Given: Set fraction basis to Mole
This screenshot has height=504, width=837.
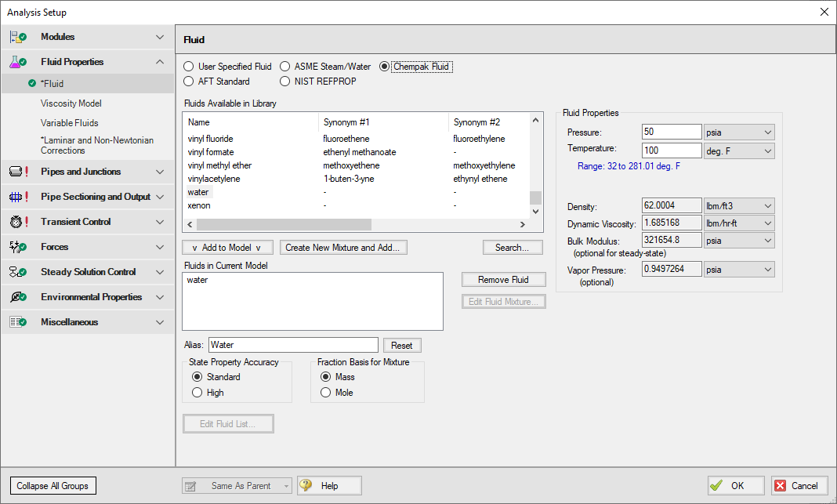Looking at the screenshot, I should (x=325, y=393).
